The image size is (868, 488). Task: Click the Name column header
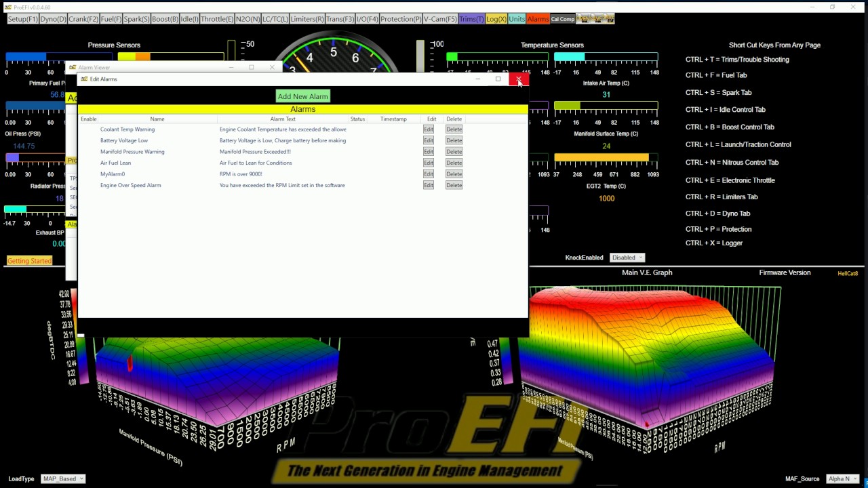(x=157, y=119)
